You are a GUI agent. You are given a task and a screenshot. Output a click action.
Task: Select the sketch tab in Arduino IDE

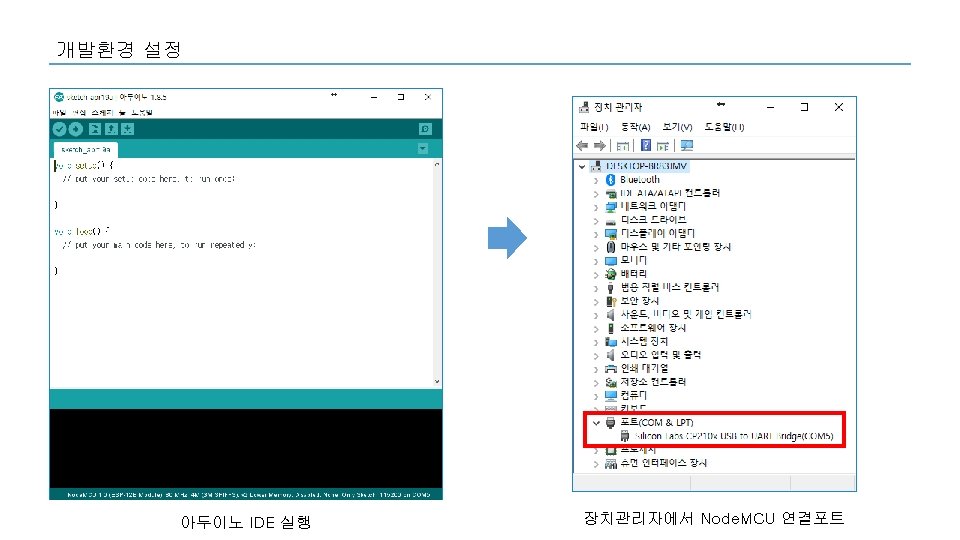tap(86, 149)
